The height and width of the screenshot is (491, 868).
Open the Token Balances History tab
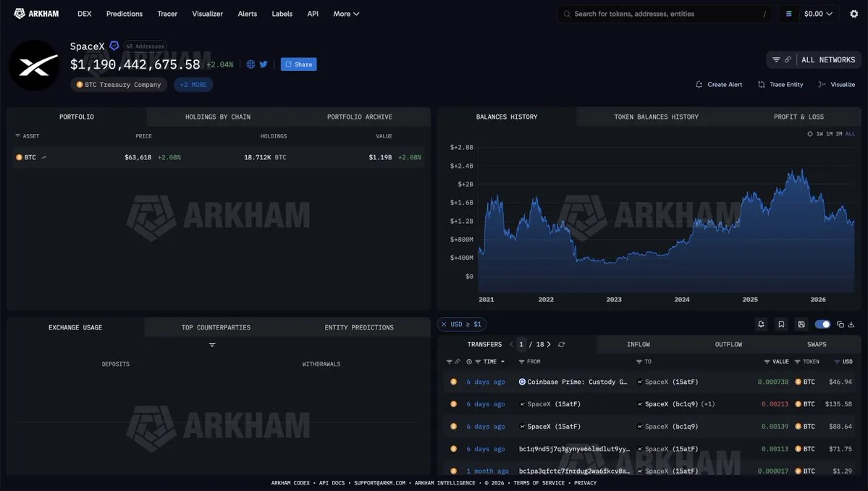(656, 117)
